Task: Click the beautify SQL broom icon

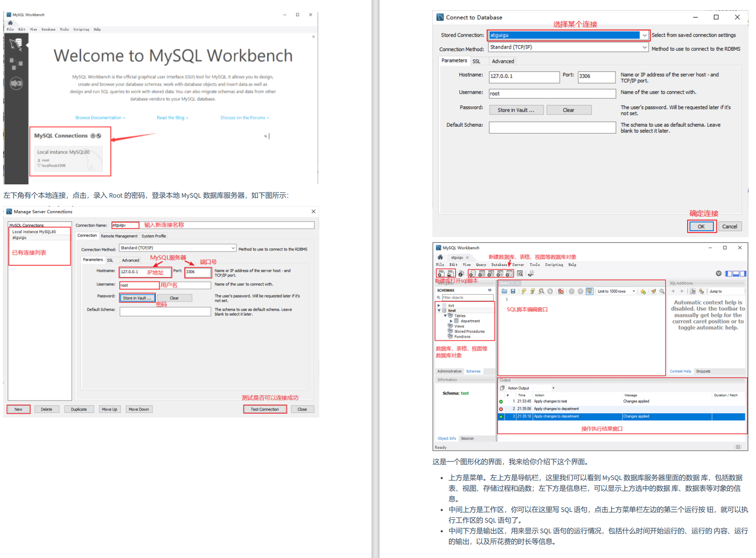Action: [654, 291]
